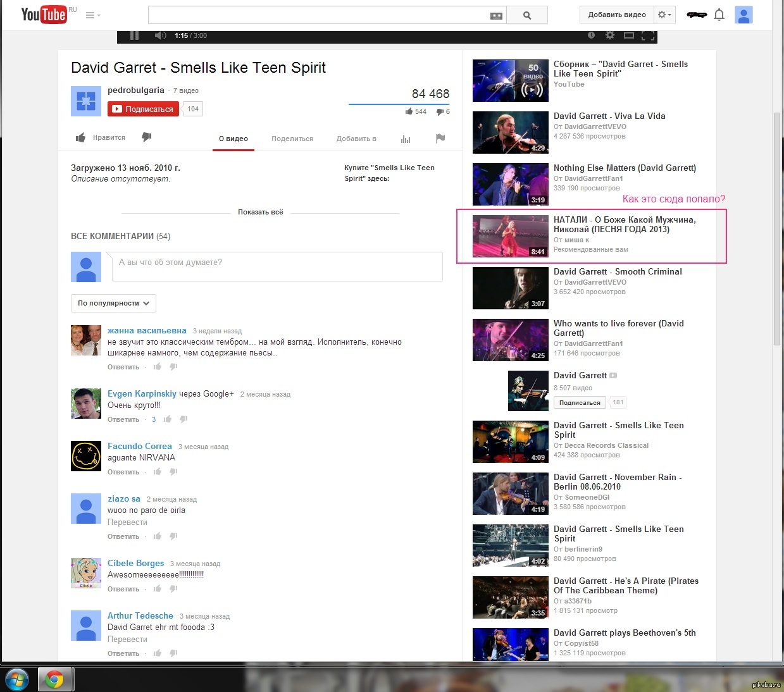The height and width of the screenshot is (692, 784).
Task: Click the search magnifier button
Action: [x=527, y=15]
